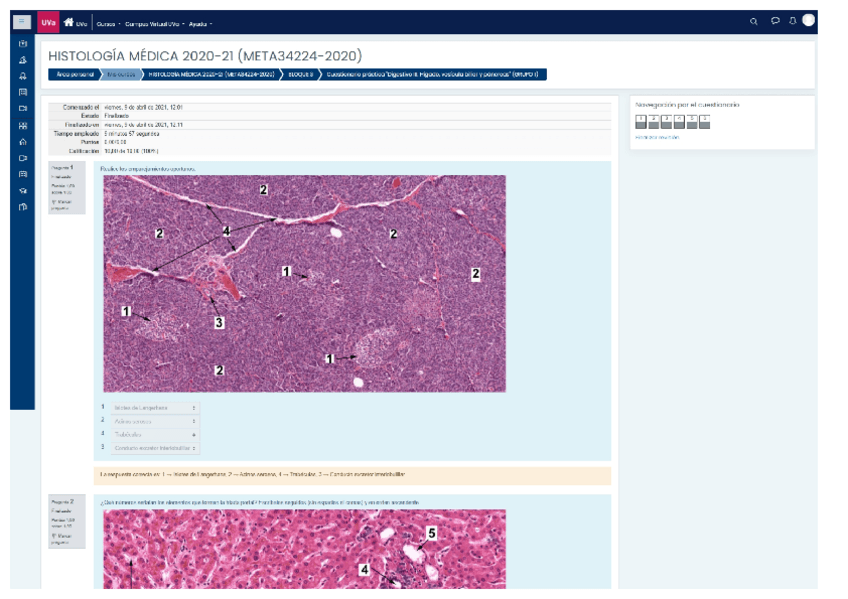848x599 pixels.
Task: Click the house icon in left sidebar
Action: click(23, 142)
